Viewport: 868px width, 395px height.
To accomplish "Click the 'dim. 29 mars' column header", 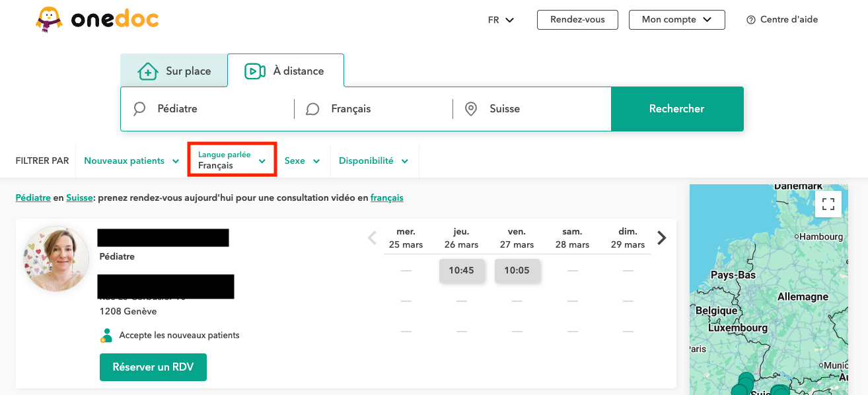I will tap(628, 238).
